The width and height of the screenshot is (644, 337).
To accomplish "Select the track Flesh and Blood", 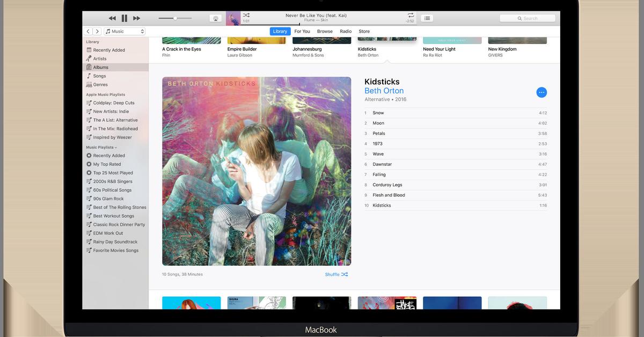I will pyautogui.click(x=456, y=195).
